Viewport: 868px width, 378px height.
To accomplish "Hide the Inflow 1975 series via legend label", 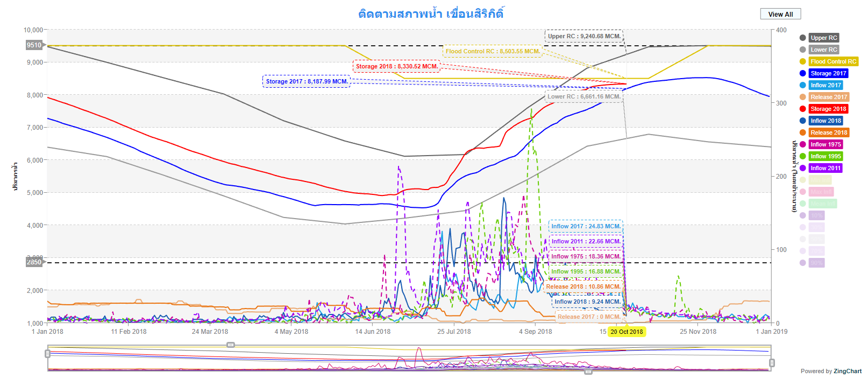I will (826, 144).
